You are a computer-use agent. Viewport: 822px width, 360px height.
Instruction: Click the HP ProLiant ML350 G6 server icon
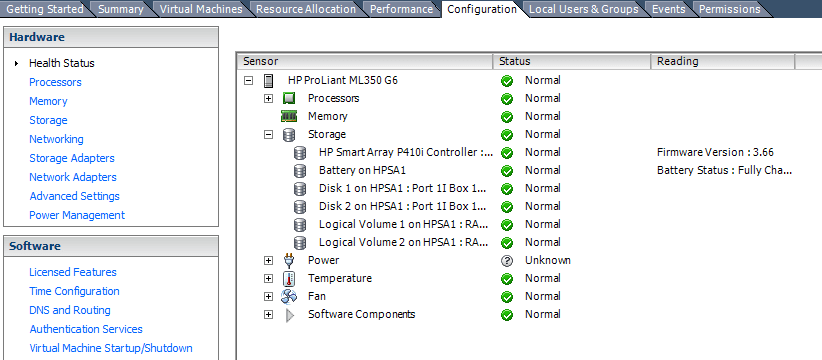pyautogui.click(x=268, y=81)
